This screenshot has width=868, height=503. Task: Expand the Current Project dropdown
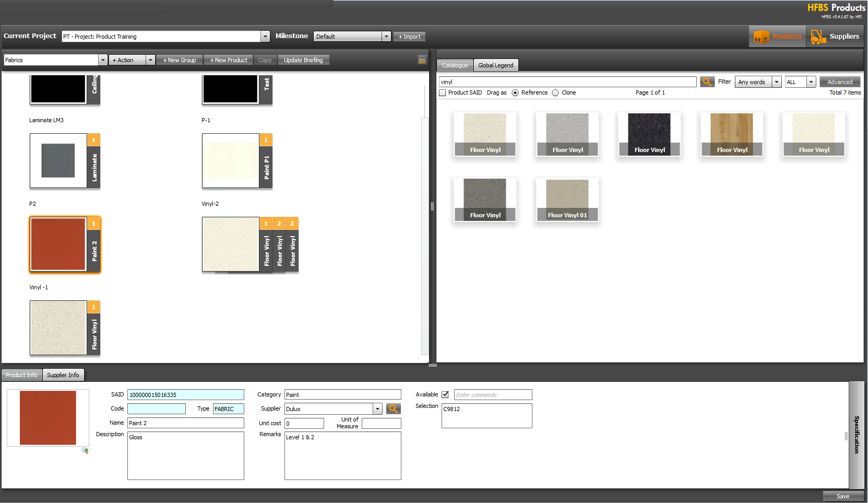tap(265, 36)
